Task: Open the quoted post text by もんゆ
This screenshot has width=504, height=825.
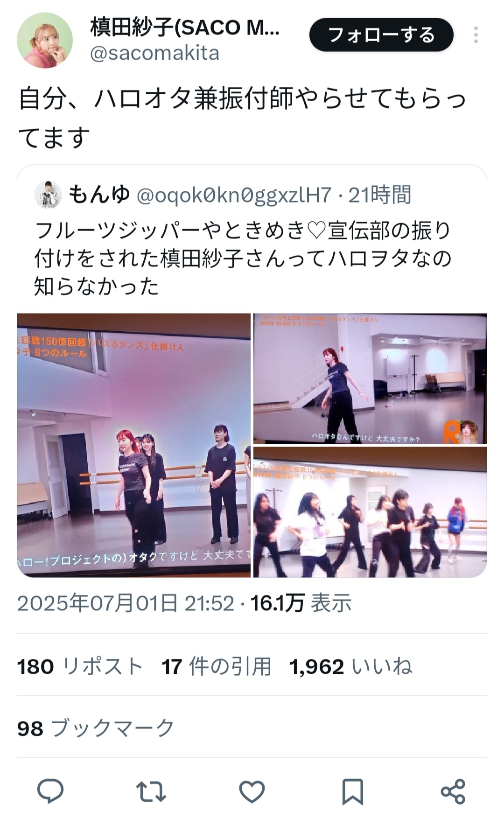Action: click(243, 258)
